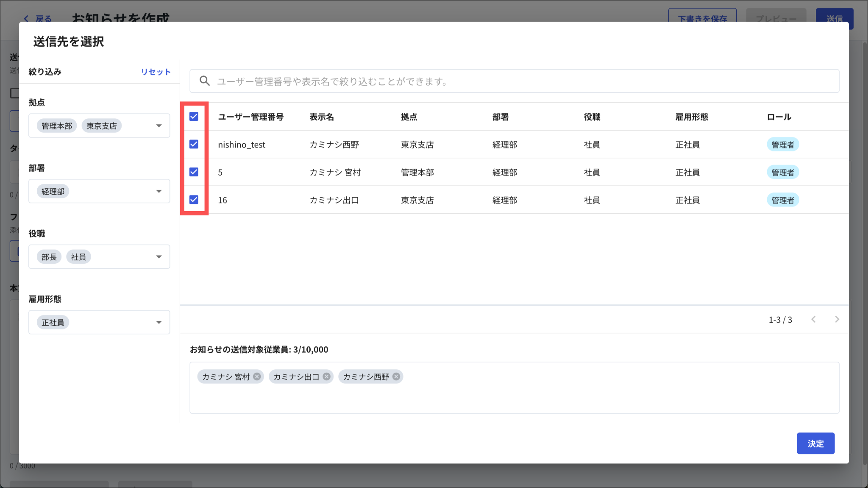Uncheck the カミナシ 宮村 row checkbox

pyautogui.click(x=194, y=172)
